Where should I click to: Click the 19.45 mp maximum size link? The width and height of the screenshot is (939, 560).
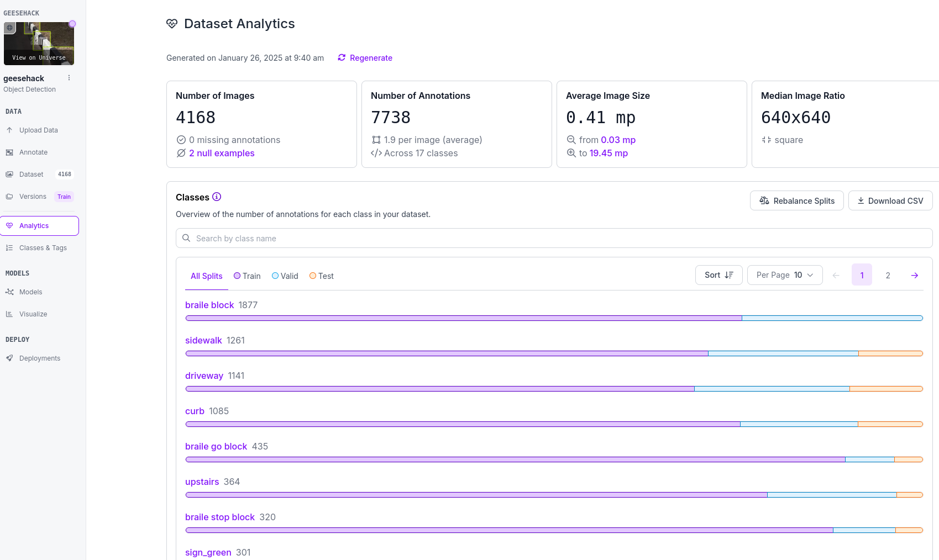[608, 153]
